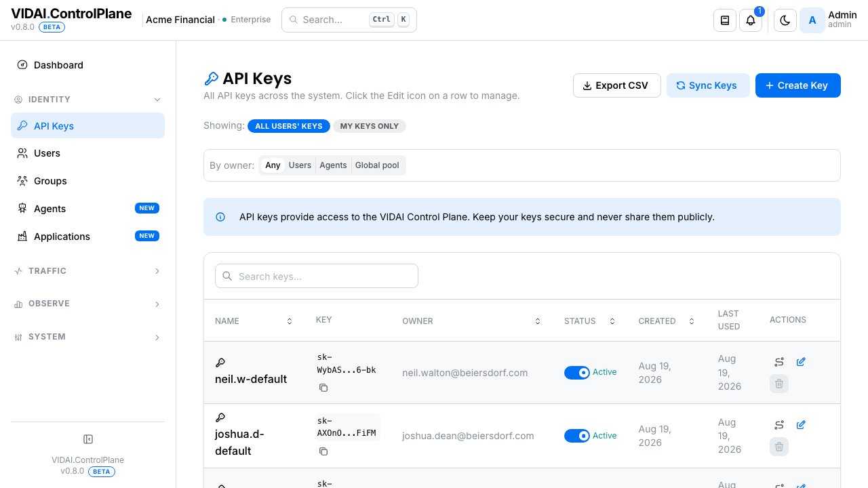Filter by owner Any

click(273, 165)
